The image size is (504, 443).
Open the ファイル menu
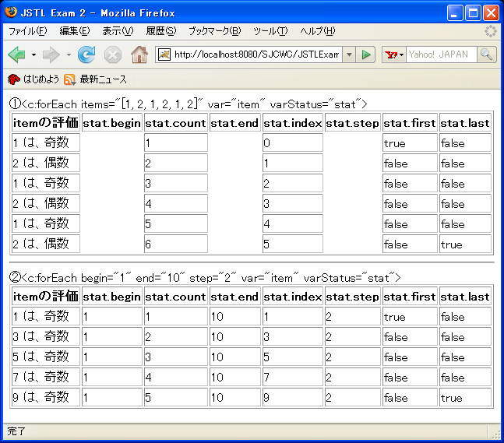[x=27, y=31]
